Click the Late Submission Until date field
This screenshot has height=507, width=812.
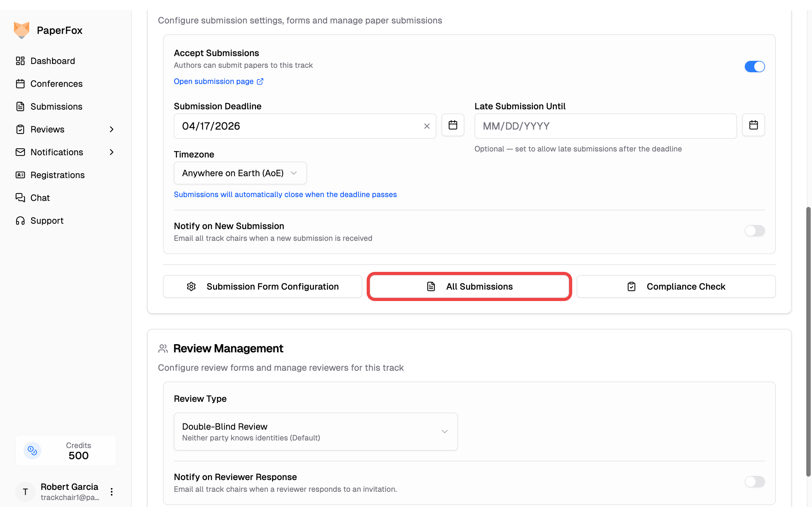pos(605,126)
